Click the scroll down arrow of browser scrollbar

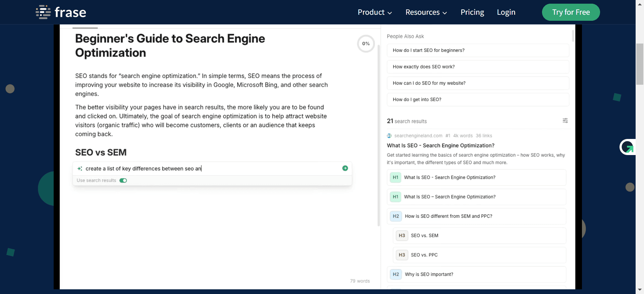[640, 290]
